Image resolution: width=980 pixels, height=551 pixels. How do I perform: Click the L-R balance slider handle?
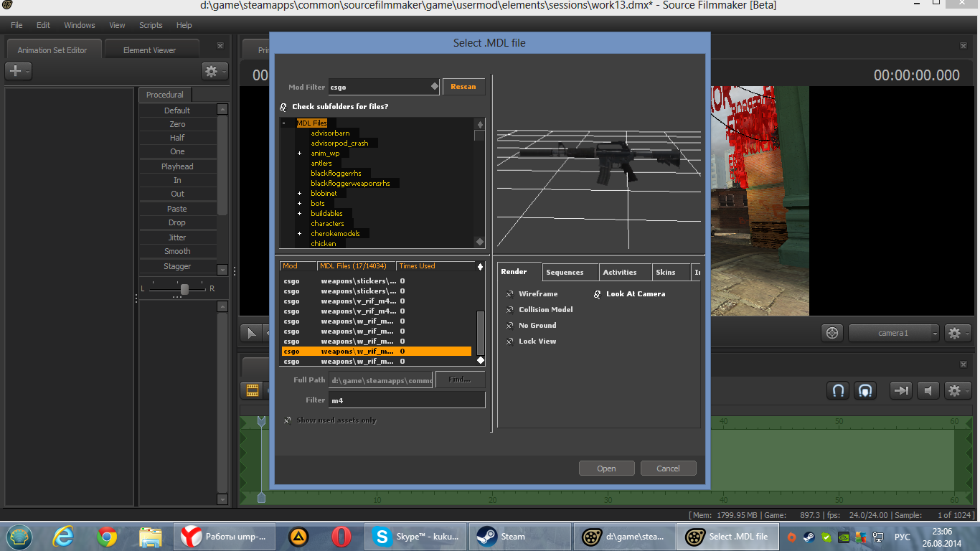click(x=184, y=289)
